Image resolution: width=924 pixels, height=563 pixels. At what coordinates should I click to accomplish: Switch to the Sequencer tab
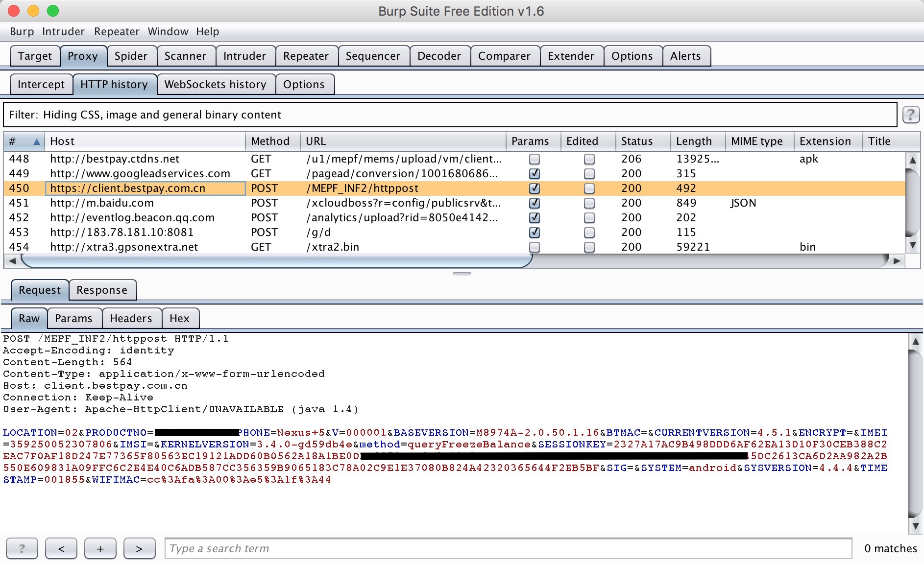373,56
